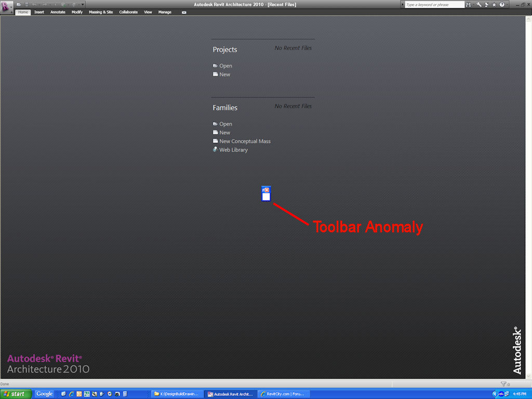This screenshot has width=532, height=399.
Task: Open the Massing & Site tab
Action: (101, 12)
